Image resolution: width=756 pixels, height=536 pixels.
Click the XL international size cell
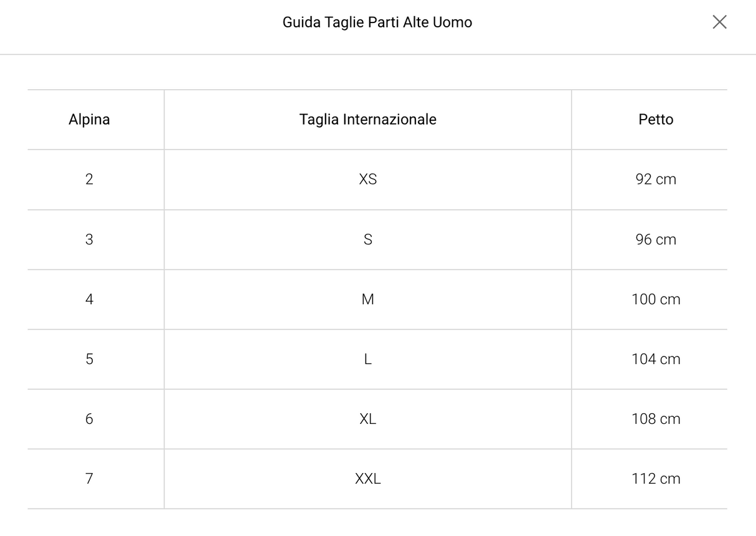pyautogui.click(x=367, y=419)
